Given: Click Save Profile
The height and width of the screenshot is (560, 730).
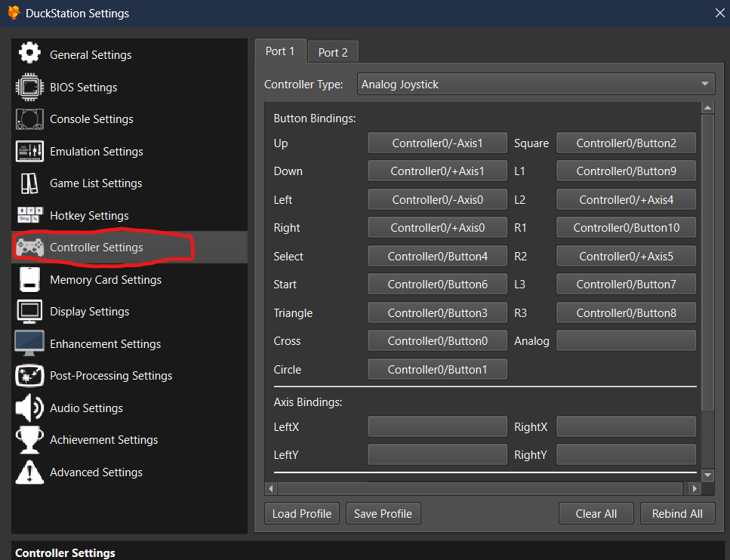Looking at the screenshot, I should tap(383, 513).
